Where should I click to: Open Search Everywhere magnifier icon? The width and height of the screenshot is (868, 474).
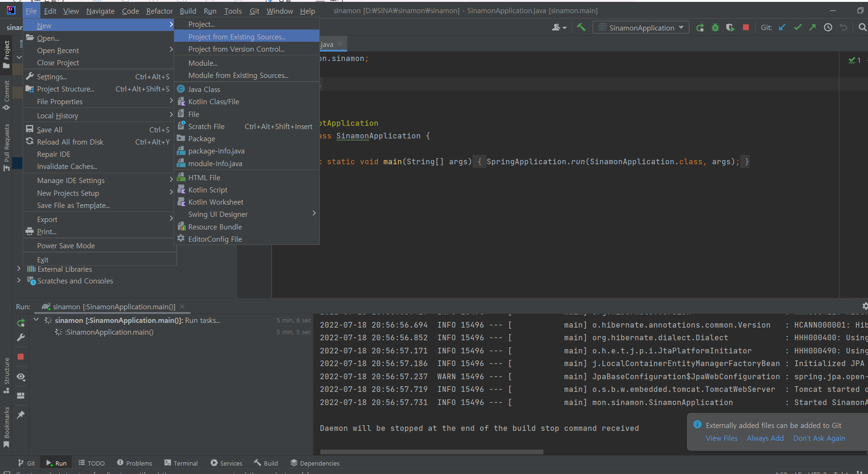pos(862,27)
